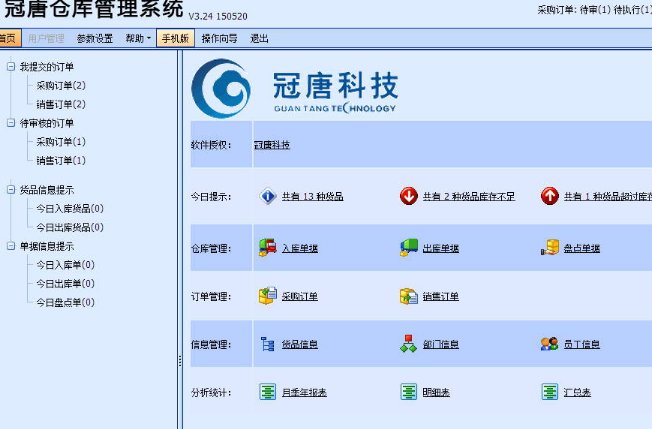Viewport: 652px width, 429px height.
Task: Collapse the 待审核的订单 tree node
Action: click(11, 123)
